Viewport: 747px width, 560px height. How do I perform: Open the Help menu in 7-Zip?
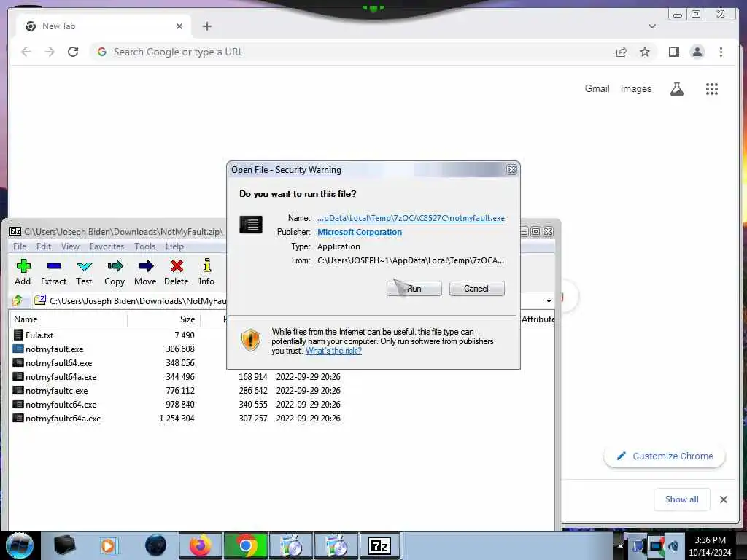click(x=174, y=246)
